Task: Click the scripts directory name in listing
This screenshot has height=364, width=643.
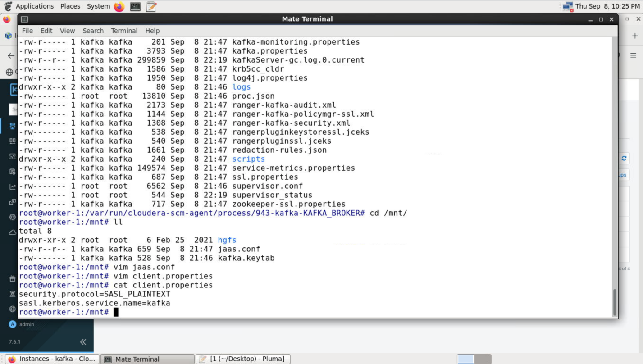Action: pos(249,159)
